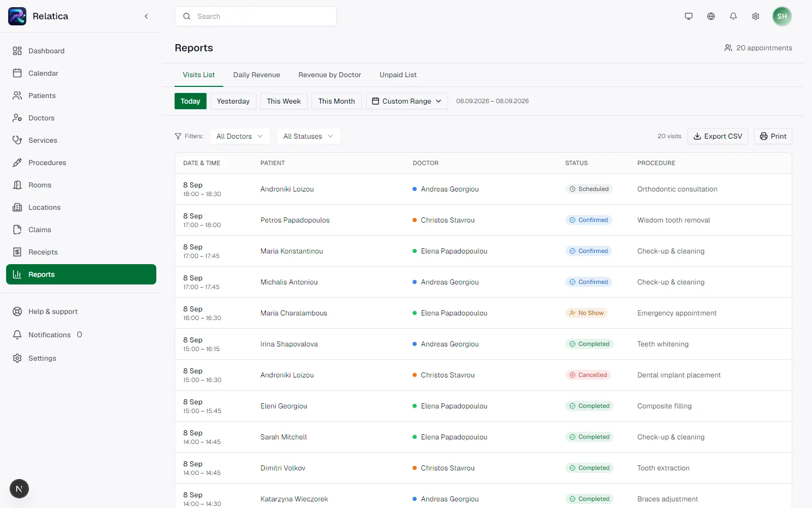Select the This Month range button
Image resolution: width=812 pixels, height=508 pixels.
point(336,101)
